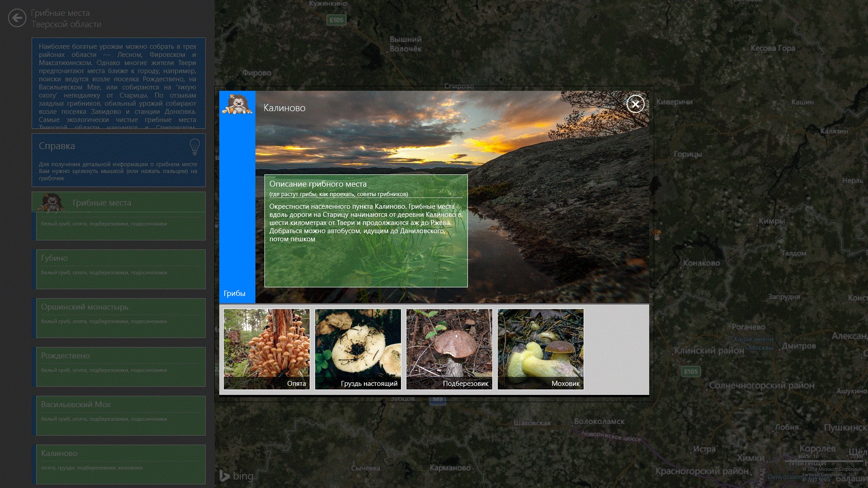Open the Моховик mushroom thumbnail
Viewport: 868px width, 488px height.
(x=541, y=349)
